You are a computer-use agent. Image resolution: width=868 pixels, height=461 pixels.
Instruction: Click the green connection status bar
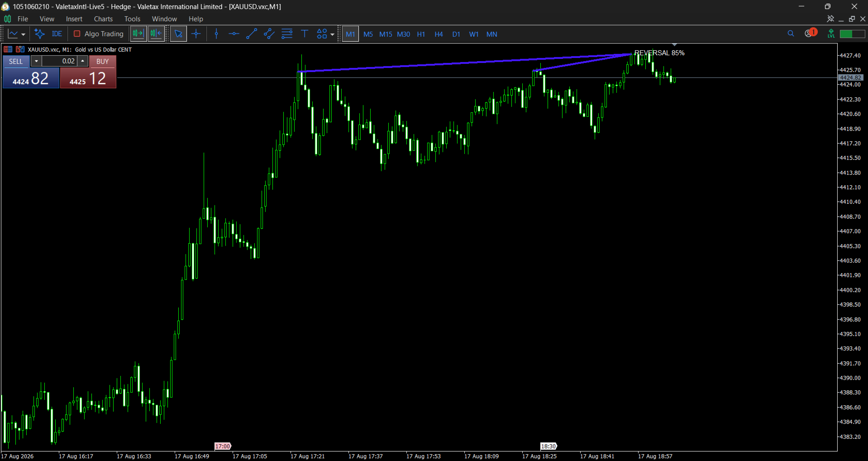tap(852, 34)
